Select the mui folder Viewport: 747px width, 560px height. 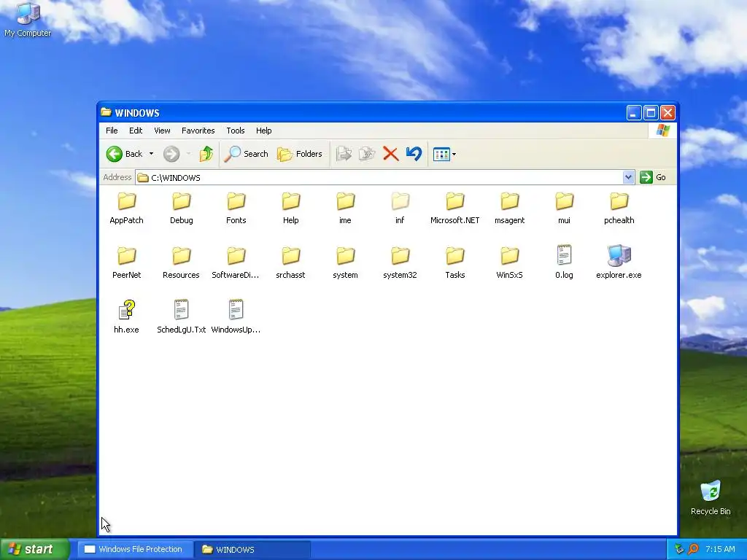pos(565,208)
